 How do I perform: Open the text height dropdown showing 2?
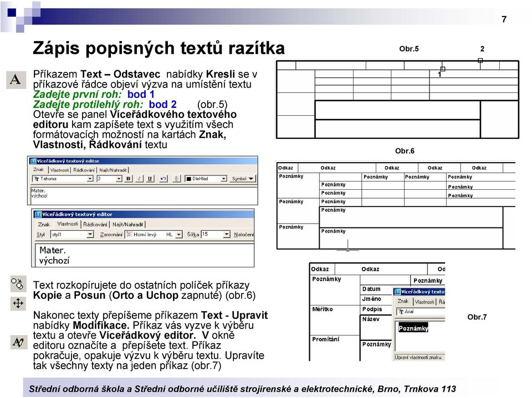click(119, 179)
